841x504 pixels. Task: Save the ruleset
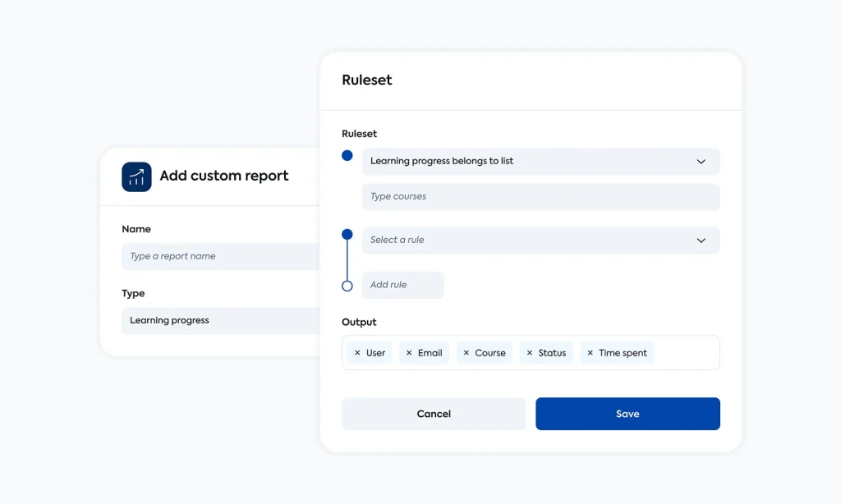627,413
